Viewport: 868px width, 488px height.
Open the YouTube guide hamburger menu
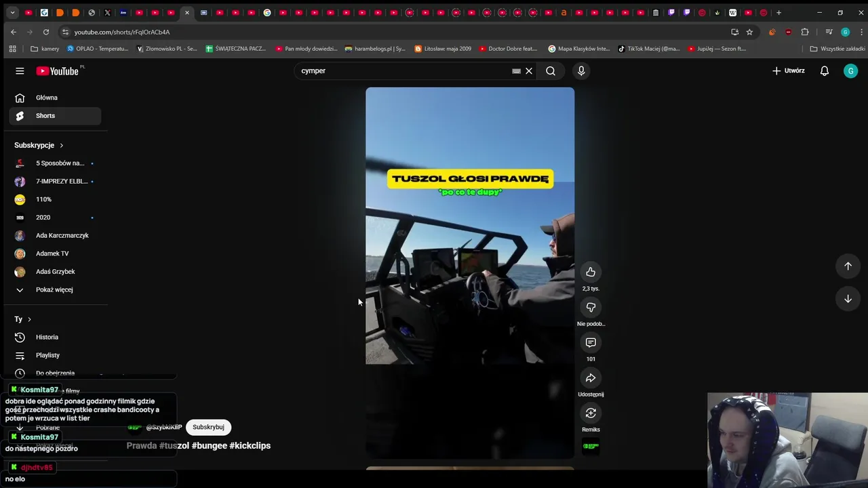click(x=20, y=70)
